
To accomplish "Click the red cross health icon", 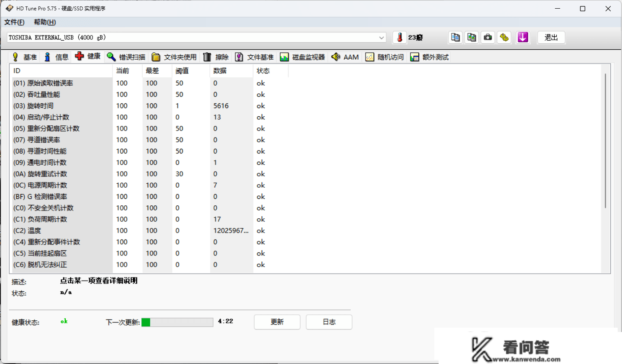I will [79, 56].
